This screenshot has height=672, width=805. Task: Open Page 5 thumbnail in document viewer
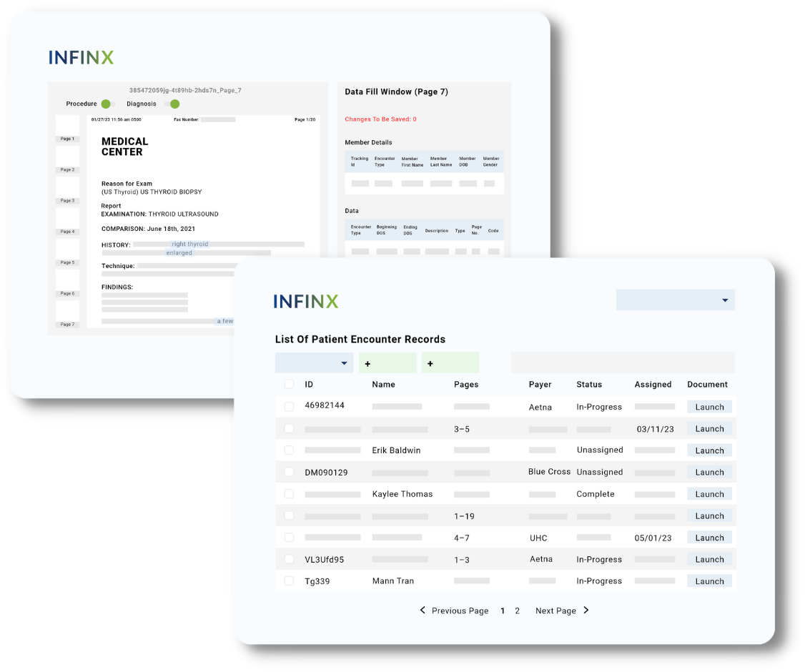point(67,252)
